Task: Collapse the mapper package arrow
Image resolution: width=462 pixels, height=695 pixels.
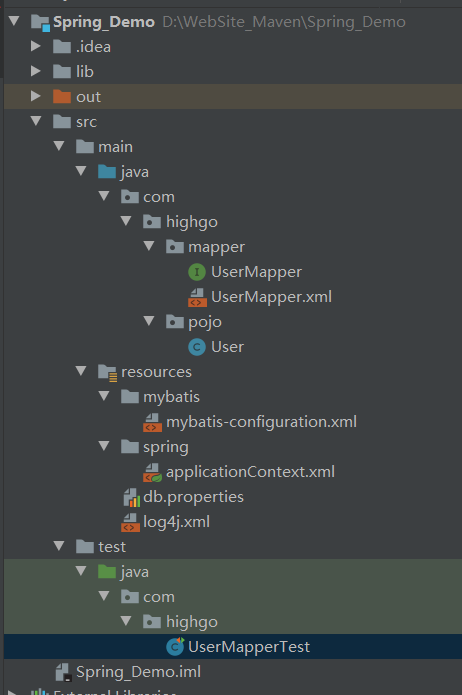Action: click(149, 246)
